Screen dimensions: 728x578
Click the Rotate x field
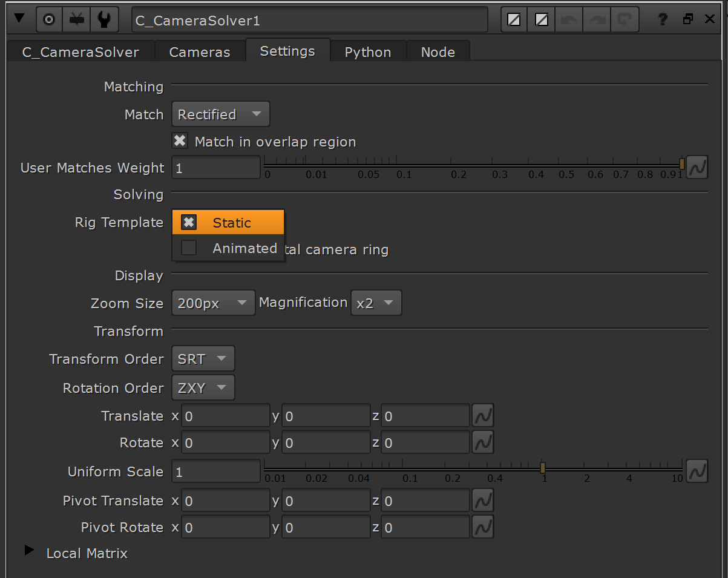[x=226, y=442]
